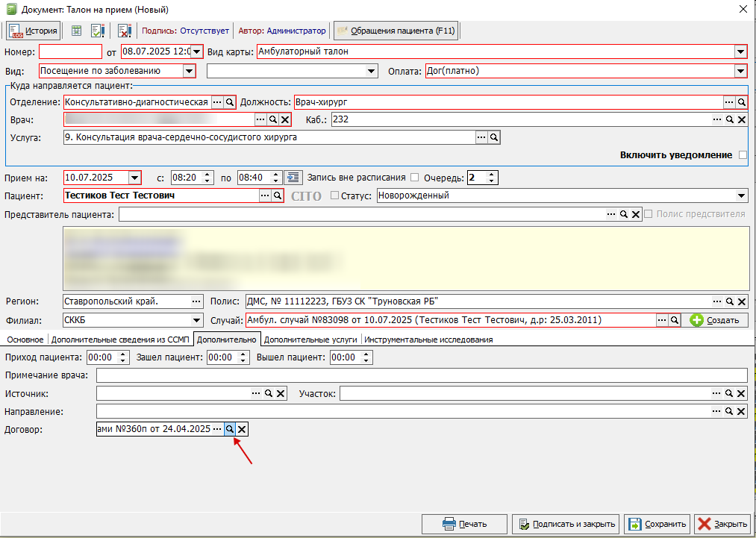
Task: Open the История log button
Action: [x=34, y=31]
